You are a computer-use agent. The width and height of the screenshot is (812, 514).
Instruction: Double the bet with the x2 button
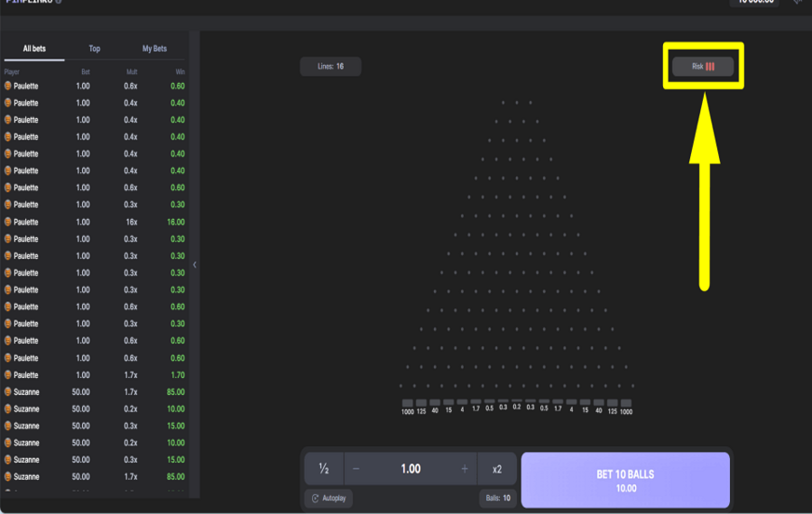497,469
